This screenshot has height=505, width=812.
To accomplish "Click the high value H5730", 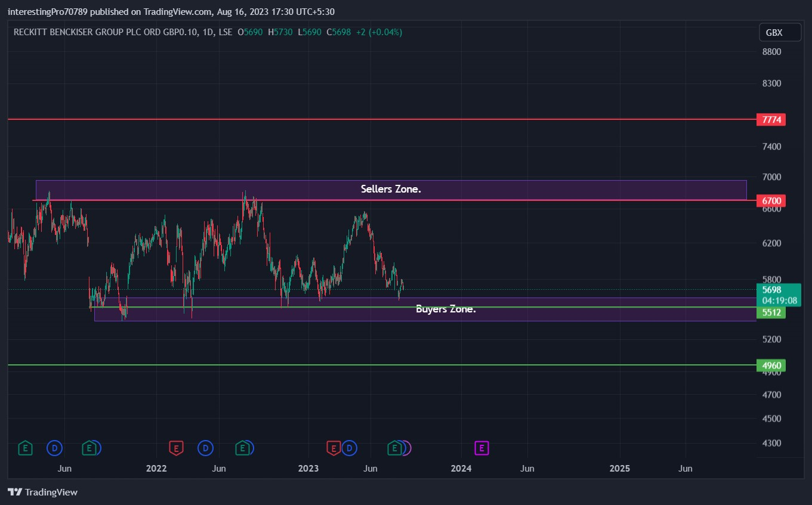I will (280, 32).
